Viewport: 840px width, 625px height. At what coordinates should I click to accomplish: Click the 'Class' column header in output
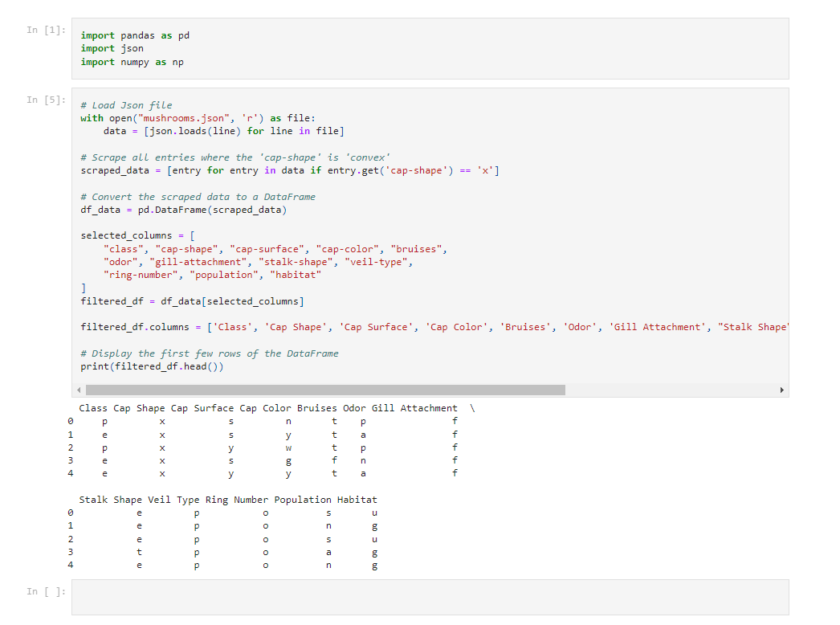(x=92, y=407)
